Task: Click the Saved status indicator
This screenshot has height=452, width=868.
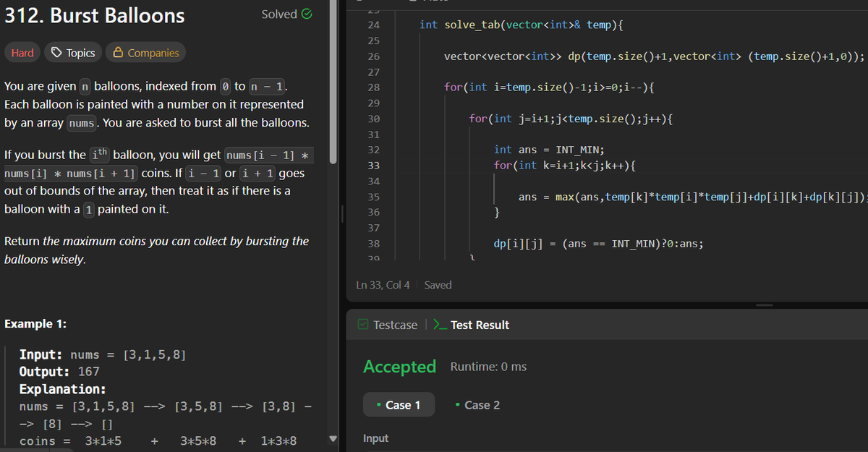Action: (x=438, y=285)
